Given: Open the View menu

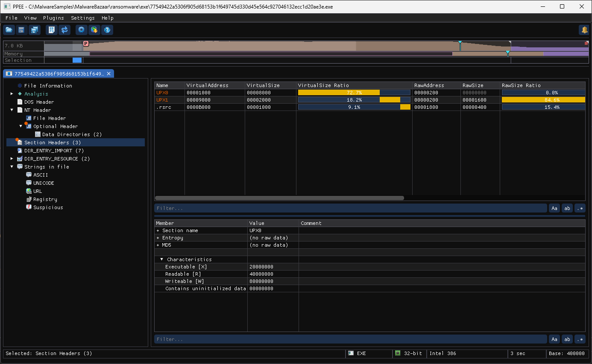Looking at the screenshot, I should [x=30, y=18].
